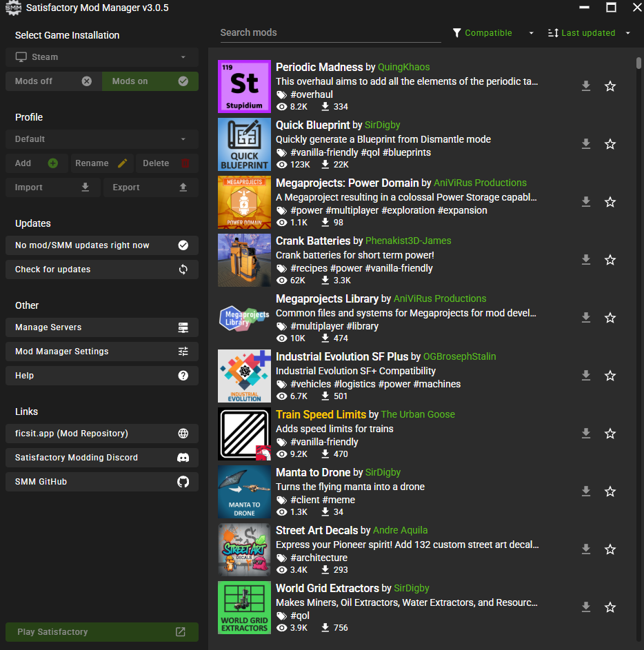Screen dimensions: 644x650
Task: Open author Phenakist3D-James page
Action: [408, 241]
